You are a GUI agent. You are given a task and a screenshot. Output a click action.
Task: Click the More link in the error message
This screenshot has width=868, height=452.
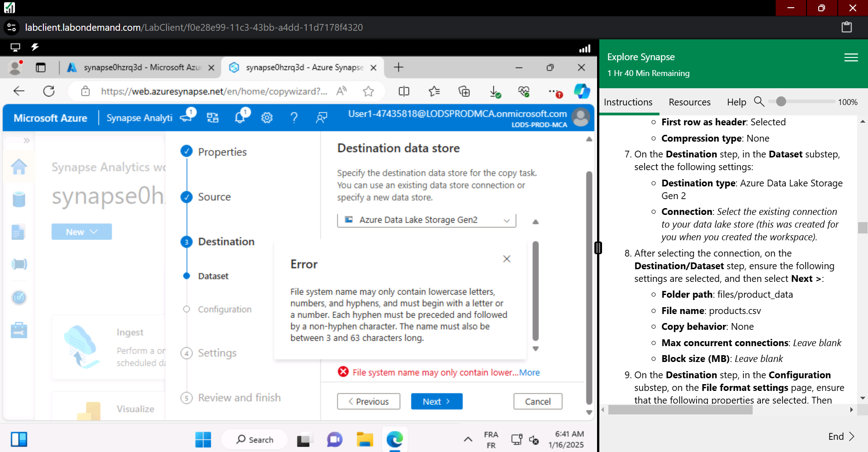529,372
